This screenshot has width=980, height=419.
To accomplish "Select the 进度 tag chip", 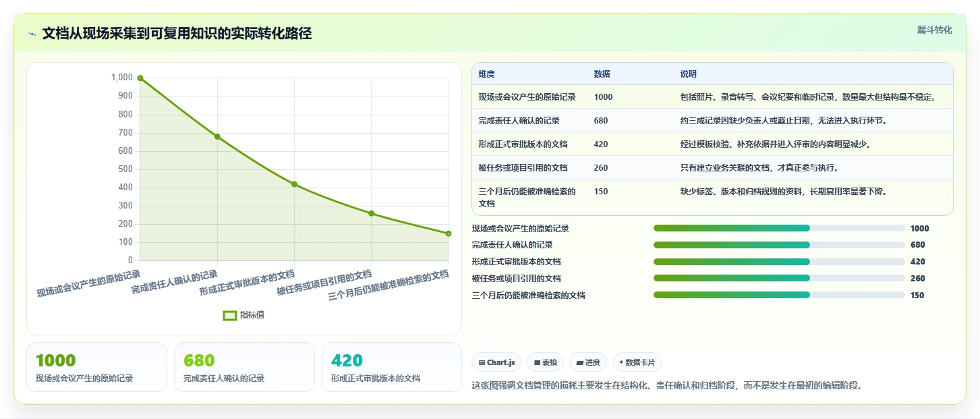I will point(588,362).
